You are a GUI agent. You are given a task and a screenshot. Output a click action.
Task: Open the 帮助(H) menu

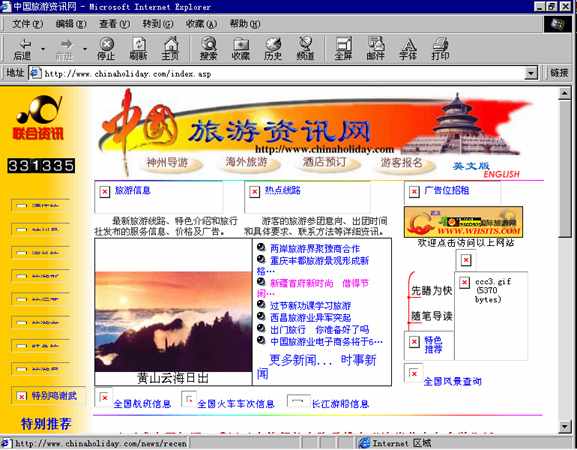click(245, 24)
